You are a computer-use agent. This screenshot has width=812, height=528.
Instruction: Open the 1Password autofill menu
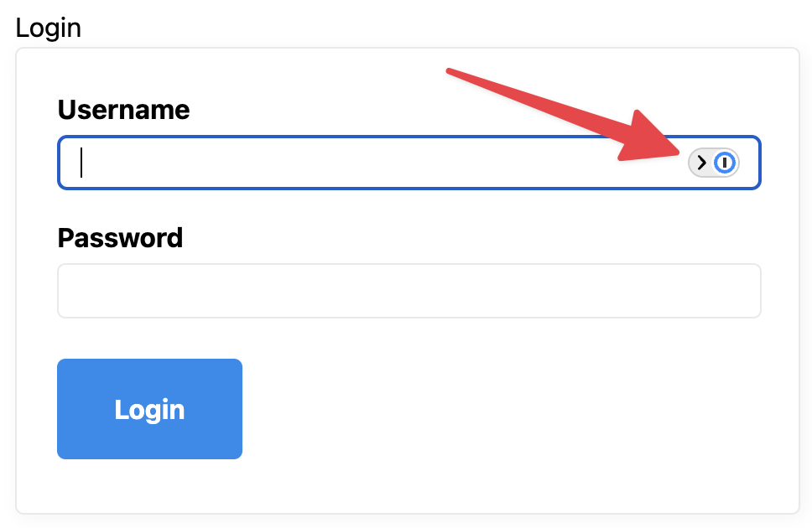coord(714,163)
